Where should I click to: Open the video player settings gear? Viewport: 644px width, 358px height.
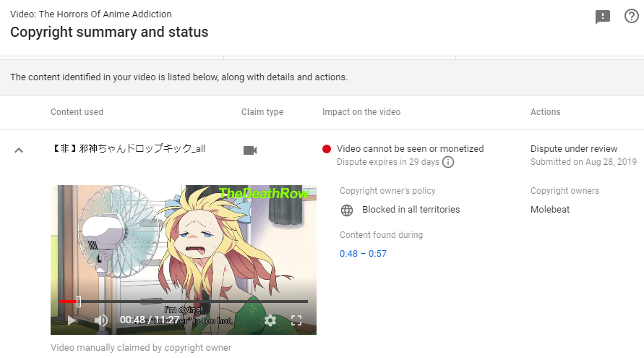point(270,320)
